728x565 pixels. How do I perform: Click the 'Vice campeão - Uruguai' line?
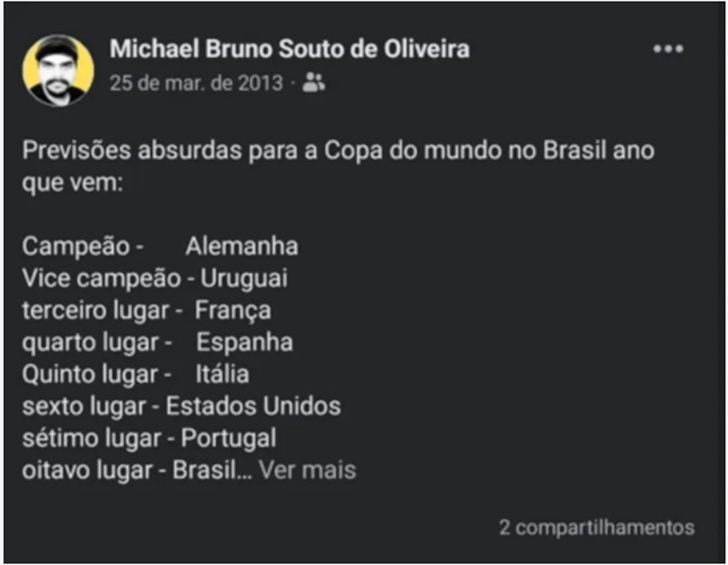point(155,279)
